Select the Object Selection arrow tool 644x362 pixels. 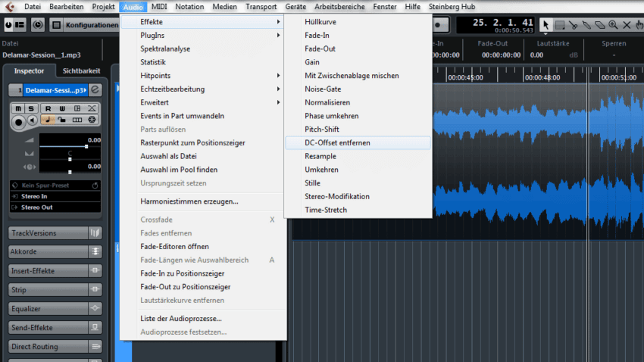[546, 25]
